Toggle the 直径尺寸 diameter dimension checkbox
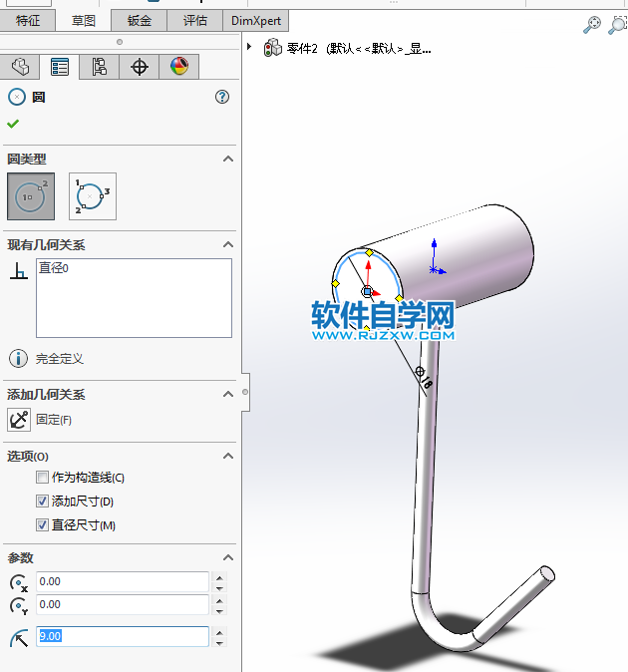628x672 pixels. (42, 524)
